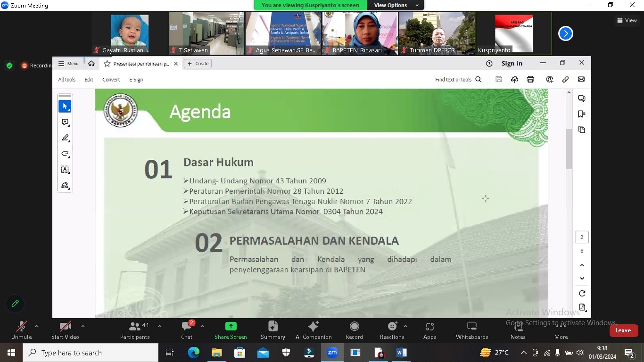Close the Presentasi pembinaan tab
This screenshot has width=644, height=362.
[x=176, y=64]
